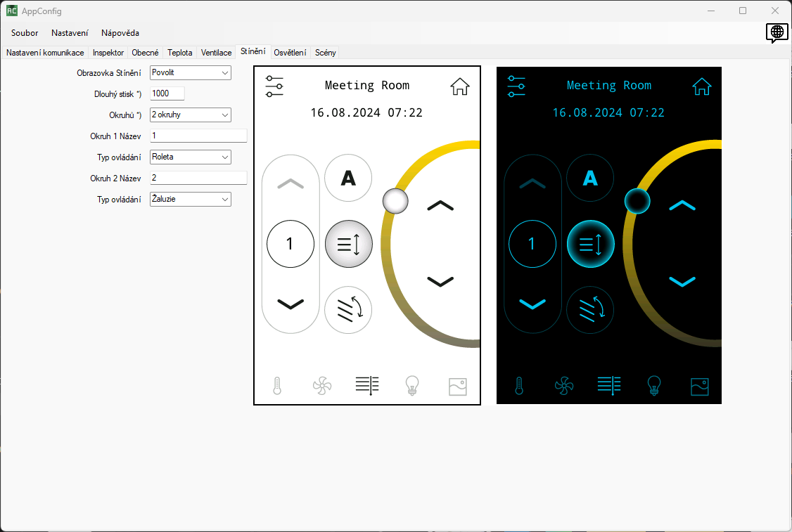Screen dimensions: 792x532
Task: Open settings sliders icon in dark preview
Action: click(x=516, y=86)
